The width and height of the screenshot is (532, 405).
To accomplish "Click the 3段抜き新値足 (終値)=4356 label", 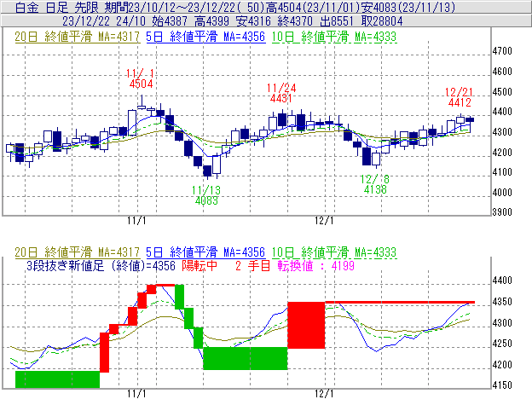I will tap(101, 265).
